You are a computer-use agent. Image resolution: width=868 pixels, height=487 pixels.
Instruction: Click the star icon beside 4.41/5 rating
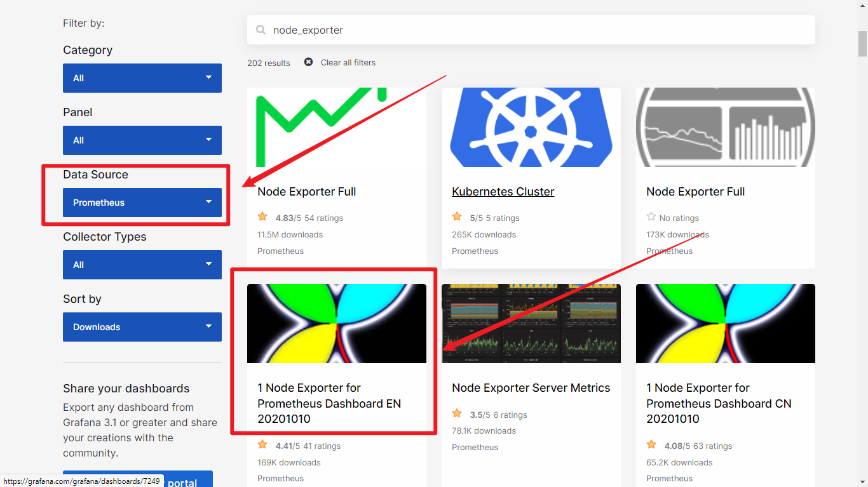pyautogui.click(x=262, y=445)
